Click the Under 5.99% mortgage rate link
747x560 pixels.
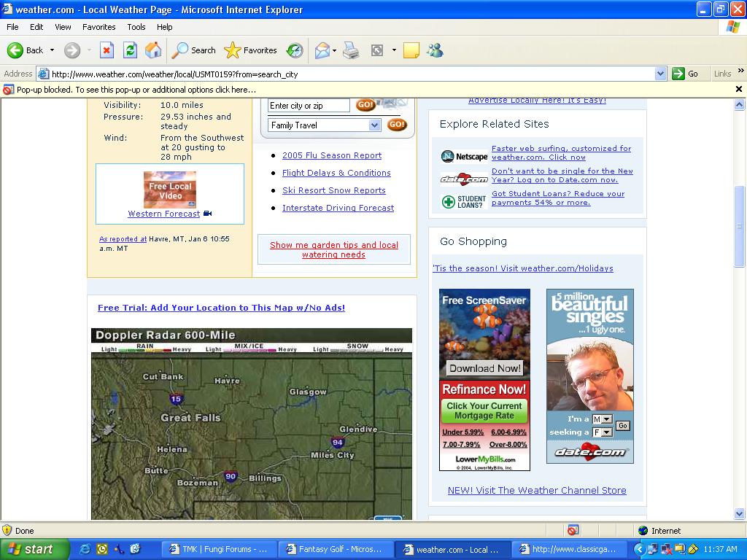click(x=462, y=432)
